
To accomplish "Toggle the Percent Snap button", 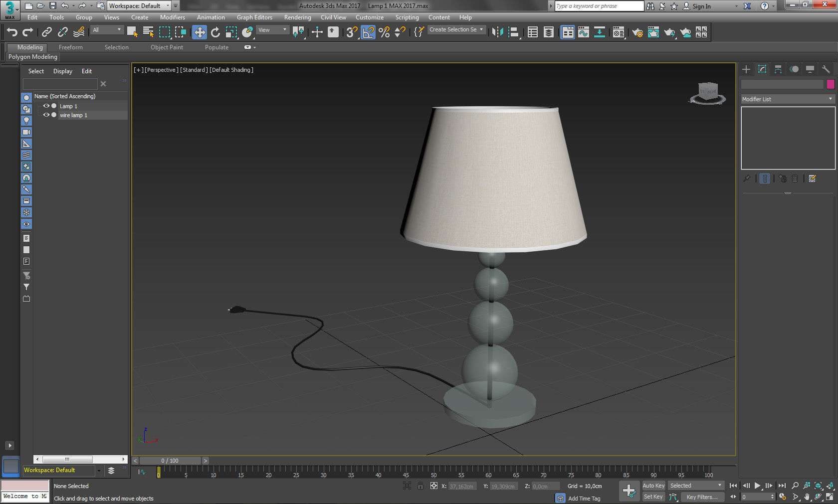I will coord(384,32).
